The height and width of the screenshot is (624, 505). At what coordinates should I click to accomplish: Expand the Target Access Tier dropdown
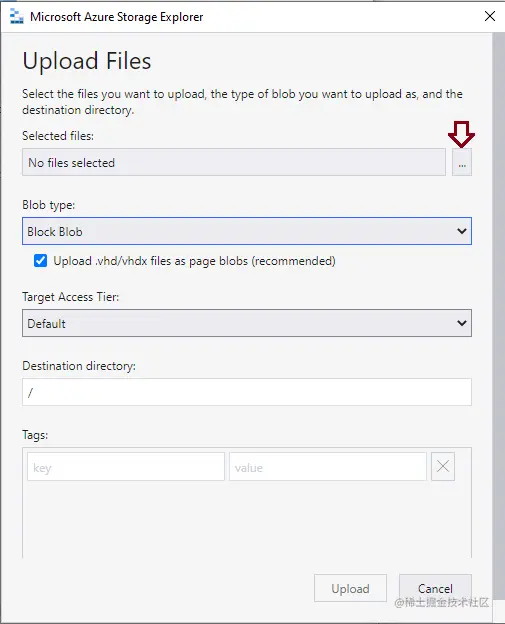(247, 323)
